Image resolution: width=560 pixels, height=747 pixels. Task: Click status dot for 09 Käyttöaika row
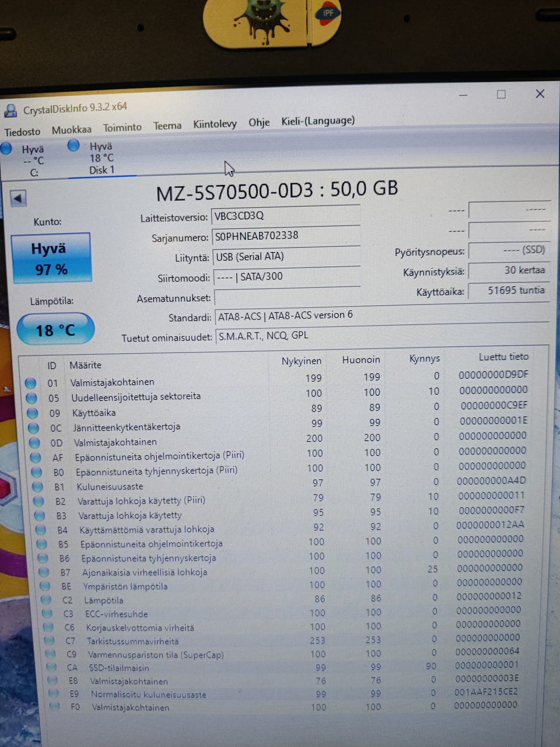33,414
